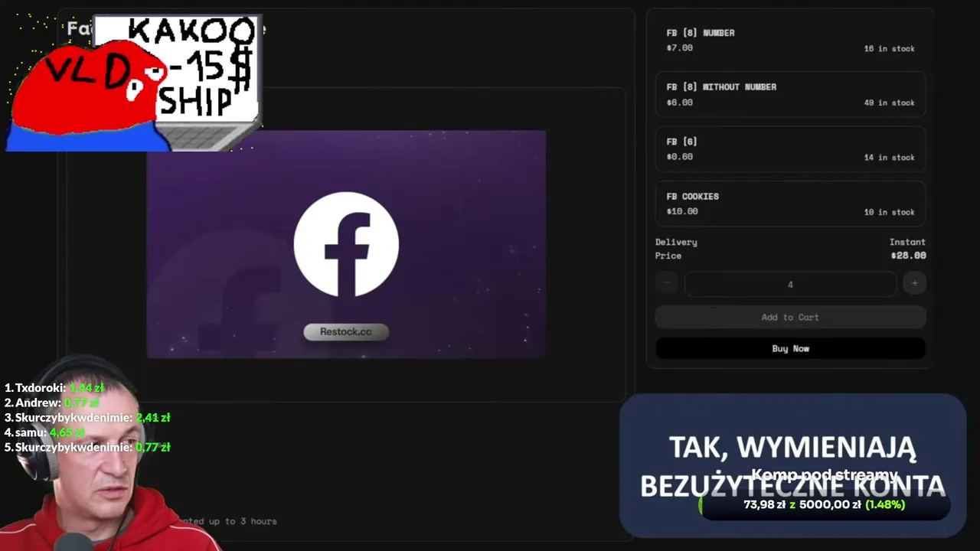
Task: Select the FB [8] WITHOUT NUMBER option
Action: coord(790,95)
